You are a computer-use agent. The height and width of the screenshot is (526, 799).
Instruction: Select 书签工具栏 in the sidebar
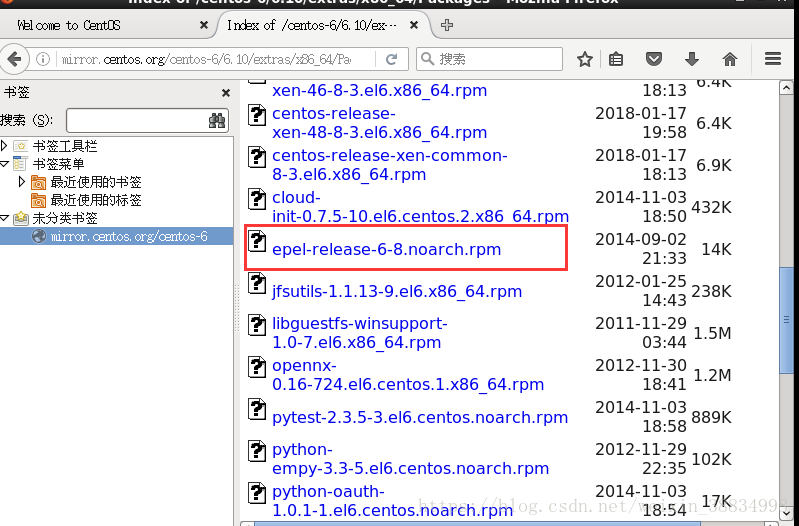click(65, 146)
